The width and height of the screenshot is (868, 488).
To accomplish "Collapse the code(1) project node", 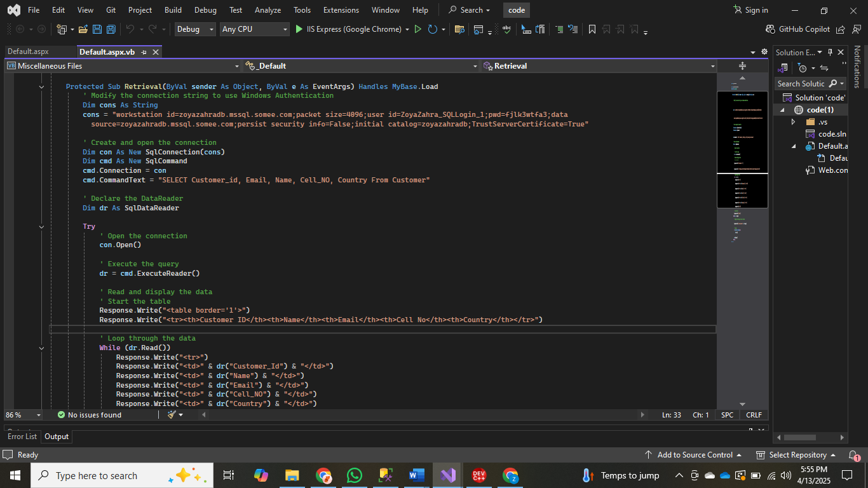I will pyautogui.click(x=783, y=110).
